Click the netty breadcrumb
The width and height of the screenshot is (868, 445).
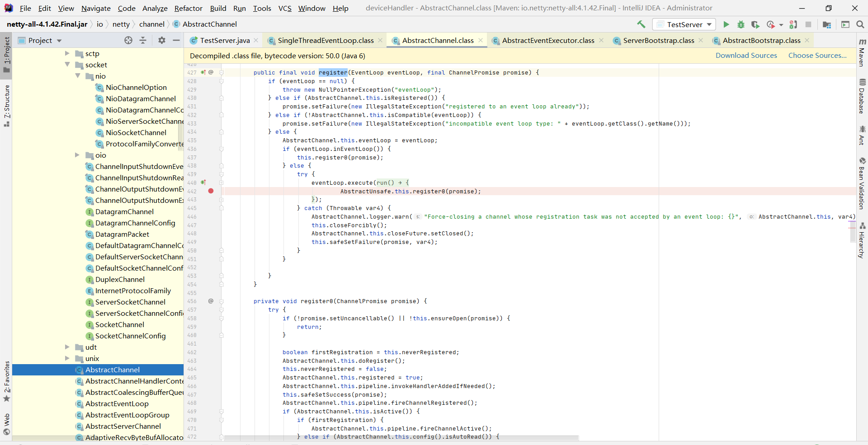121,24
